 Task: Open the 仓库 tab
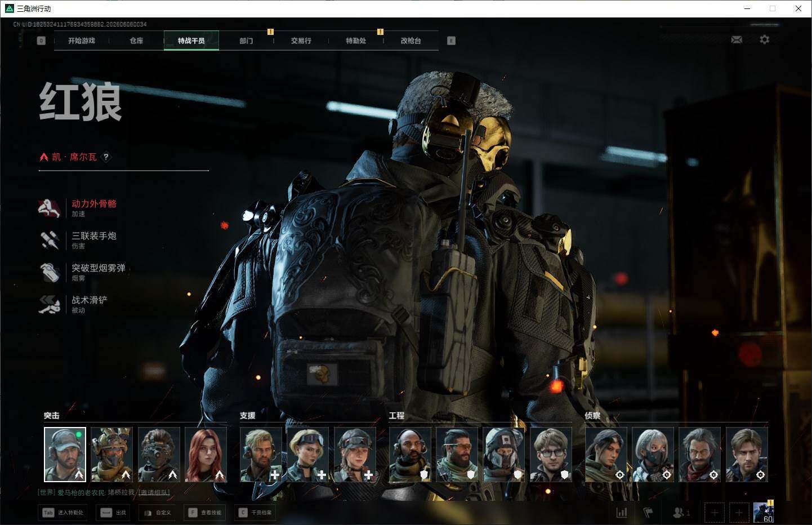coord(136,41)
